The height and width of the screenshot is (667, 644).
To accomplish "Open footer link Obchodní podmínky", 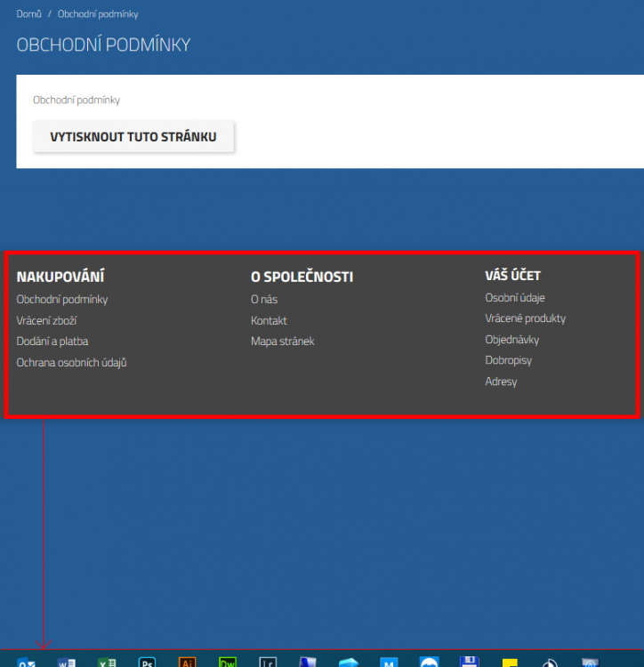I will point(62,300).
